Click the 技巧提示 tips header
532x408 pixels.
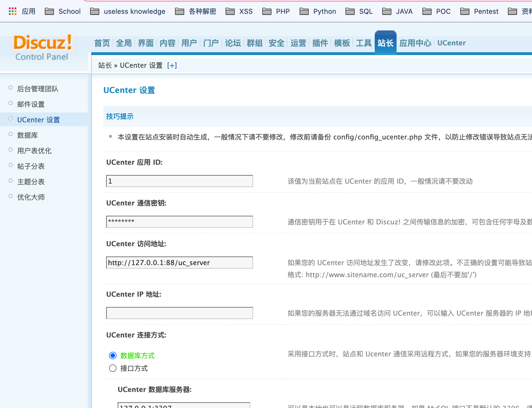coord(120,116)
